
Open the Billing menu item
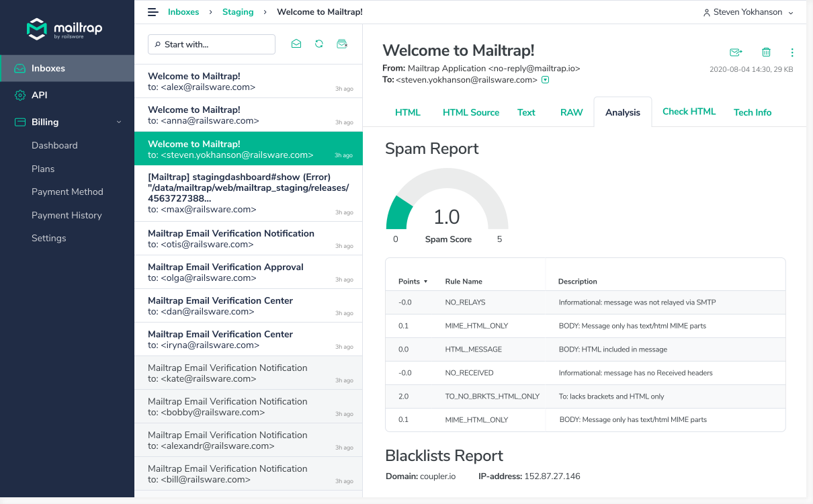(67, 122)
